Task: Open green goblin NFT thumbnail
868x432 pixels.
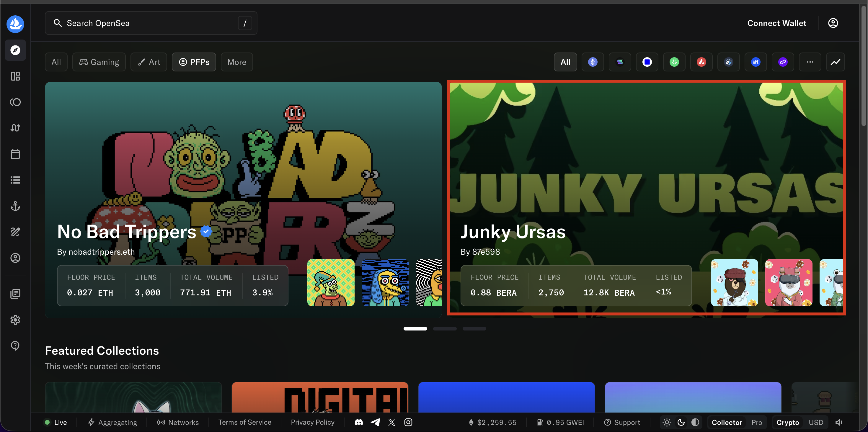Action: click(331, 282)
